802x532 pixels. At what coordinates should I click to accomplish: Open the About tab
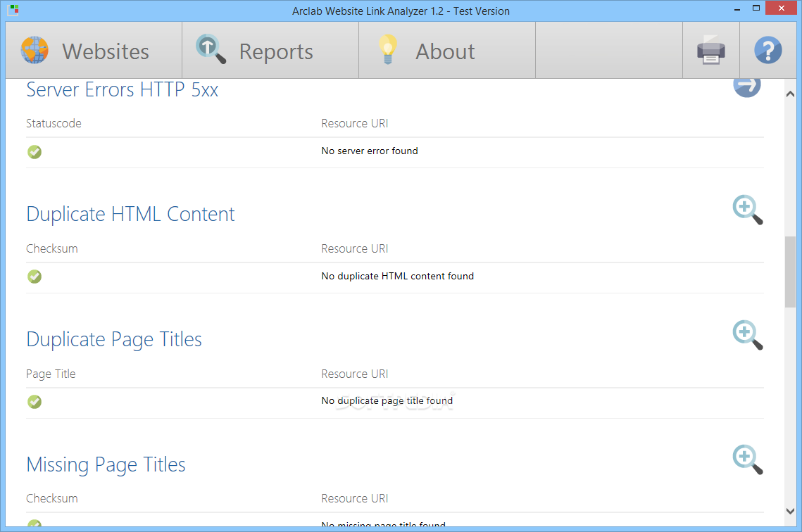pyautogui.click(x=447, y=51)
